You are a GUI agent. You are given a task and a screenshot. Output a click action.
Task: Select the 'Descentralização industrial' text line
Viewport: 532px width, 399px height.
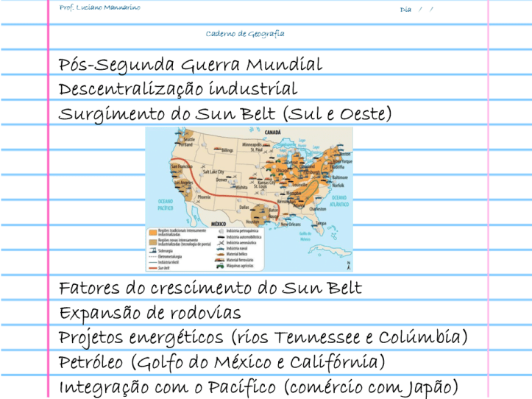tap(177, 89)
